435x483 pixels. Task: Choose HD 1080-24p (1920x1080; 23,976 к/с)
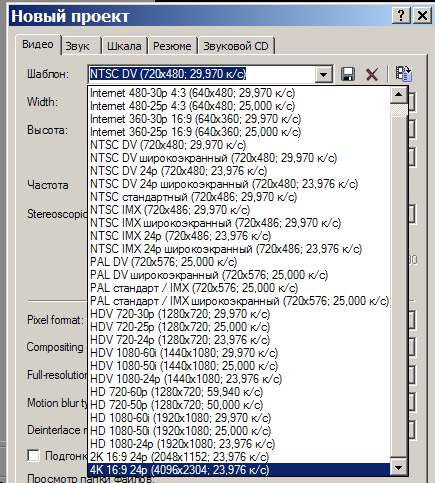(239, 444)
